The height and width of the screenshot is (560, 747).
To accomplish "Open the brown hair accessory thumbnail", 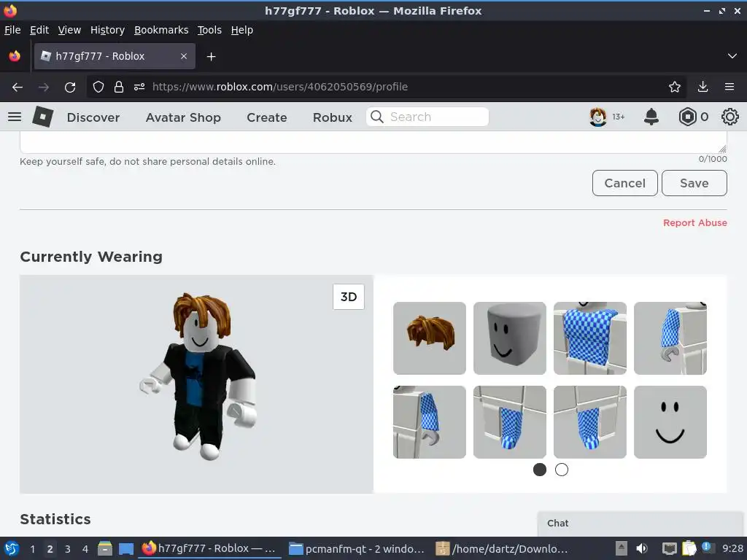I will (x=429, y=338).
